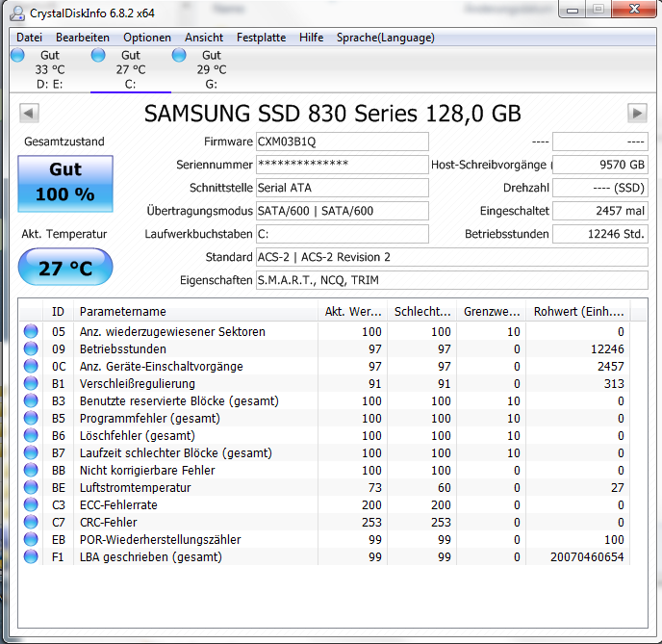
Task: Select the Anz. wiederzugewiesener Sektoren row text
Action: 172,331
